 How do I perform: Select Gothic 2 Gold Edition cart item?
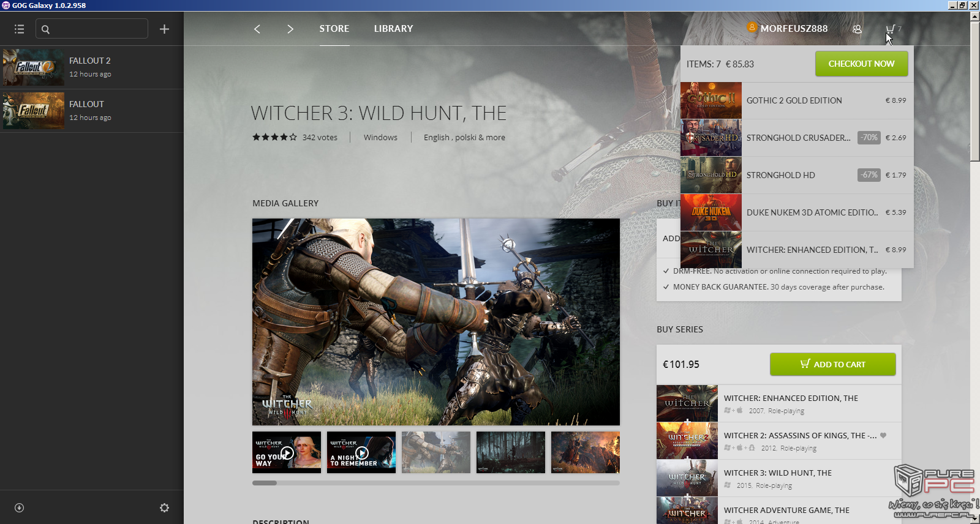point(797,100)
